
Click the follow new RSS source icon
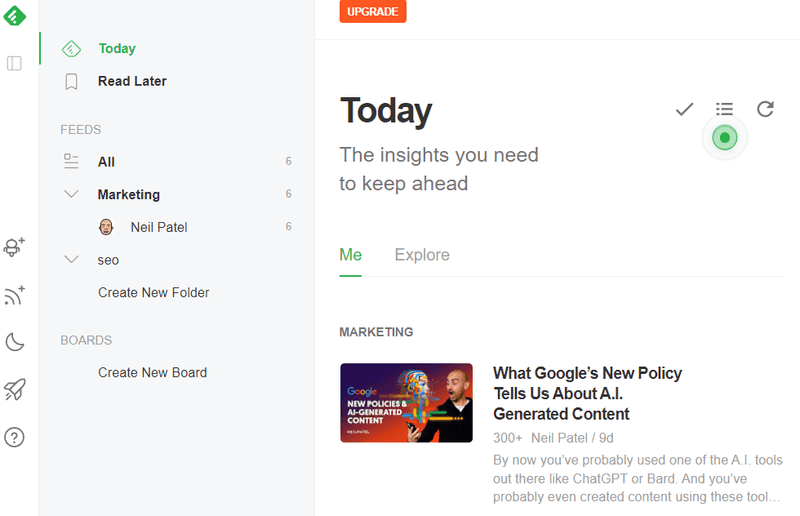point(15,295)
